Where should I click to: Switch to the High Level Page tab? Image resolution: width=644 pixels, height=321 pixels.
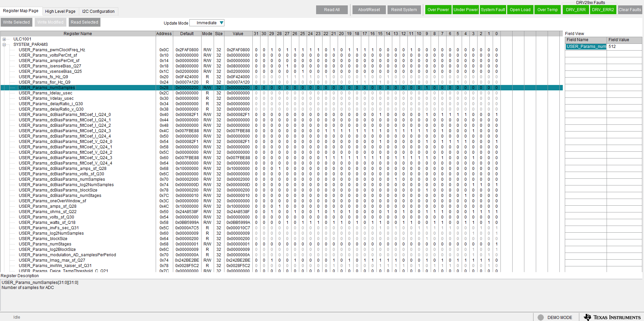[60, 11]
